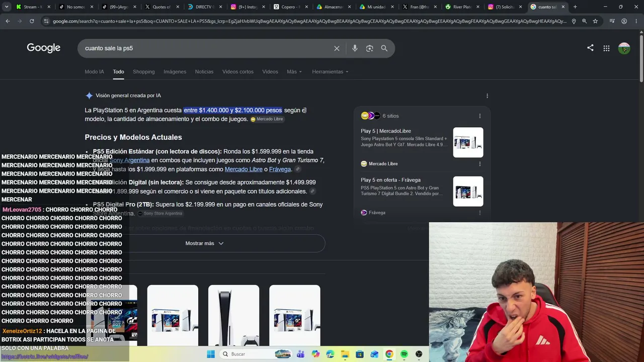Open OBS Studio from the taskbar

(419, 354)
